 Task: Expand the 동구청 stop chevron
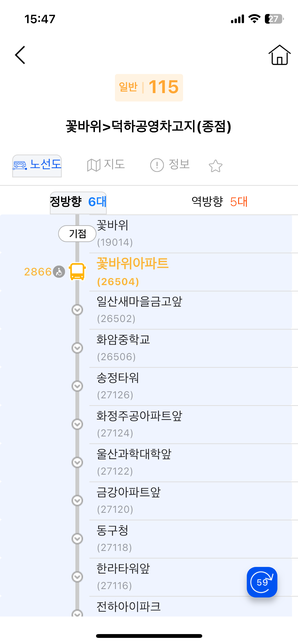click(77, 539)
